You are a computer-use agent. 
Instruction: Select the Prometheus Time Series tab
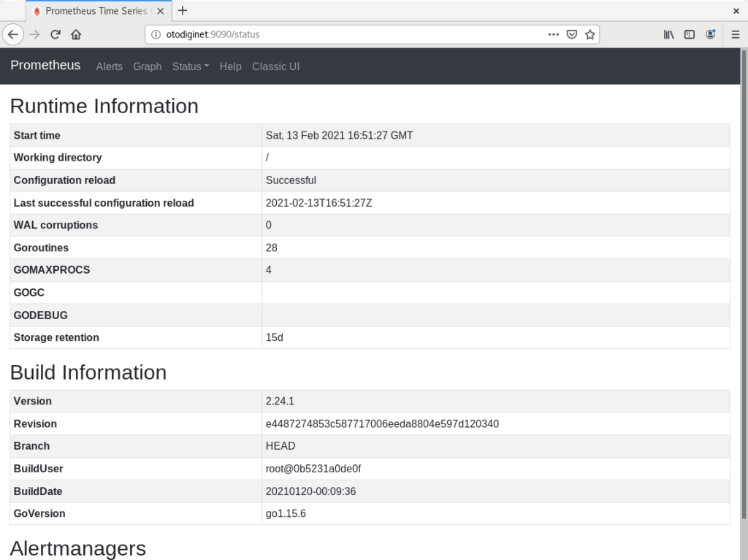[98, 11]
